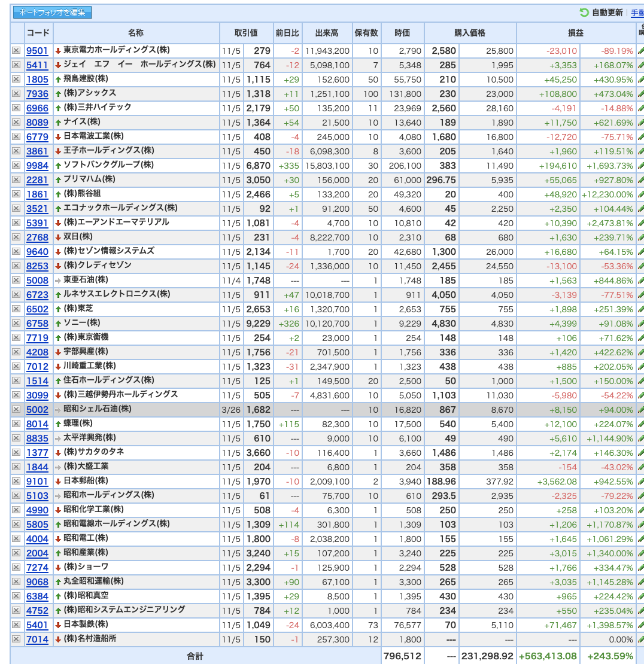Open stock code 3099 link

37,395
